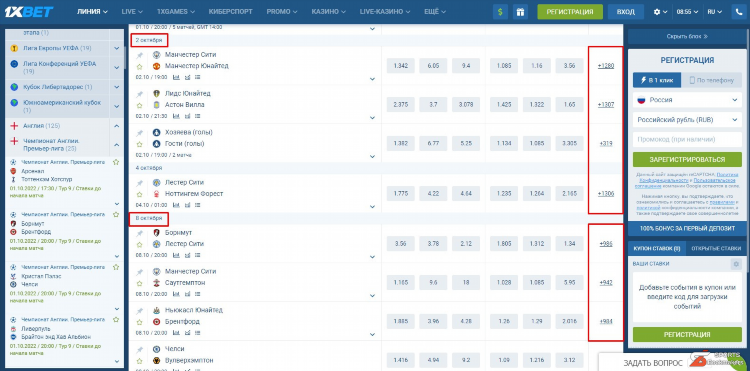Favorite the Манчестер Сити vs Саутгемптон match
The height and width of the screenshot is (371, 750).
point(140,283)
